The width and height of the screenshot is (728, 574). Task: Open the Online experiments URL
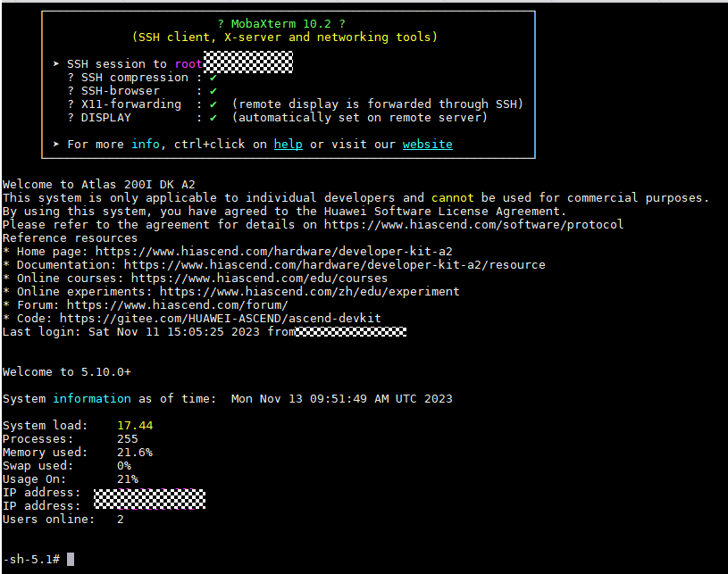click(309, 292)
